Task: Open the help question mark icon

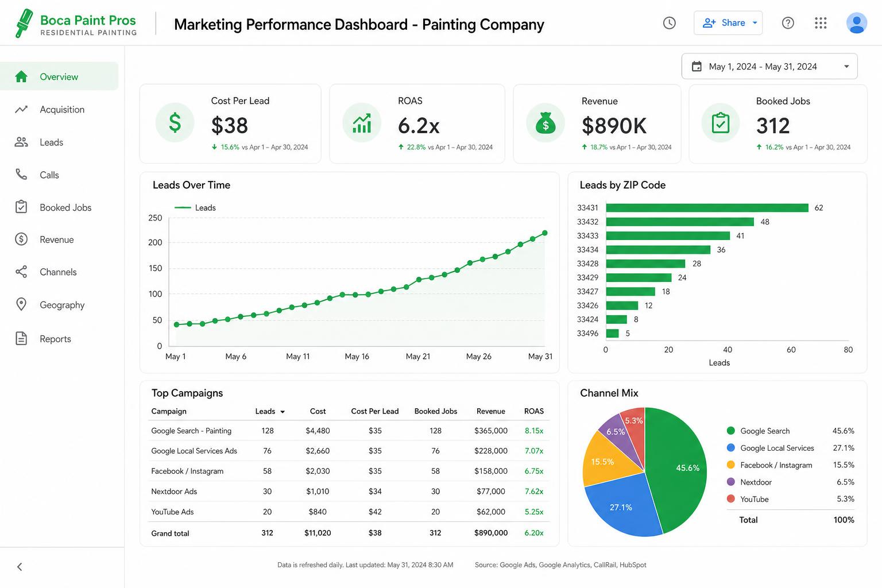Action: pos(788,23)
